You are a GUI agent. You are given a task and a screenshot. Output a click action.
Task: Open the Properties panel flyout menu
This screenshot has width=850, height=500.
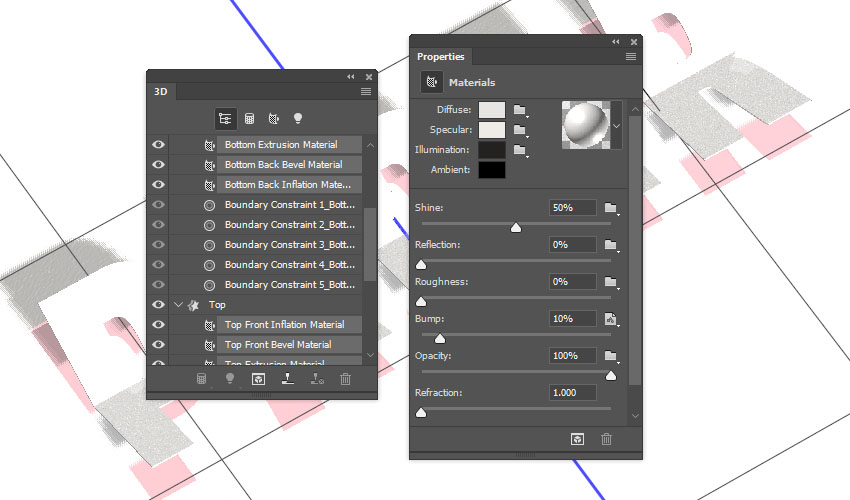pyautogui.click(x=630, y=56)
